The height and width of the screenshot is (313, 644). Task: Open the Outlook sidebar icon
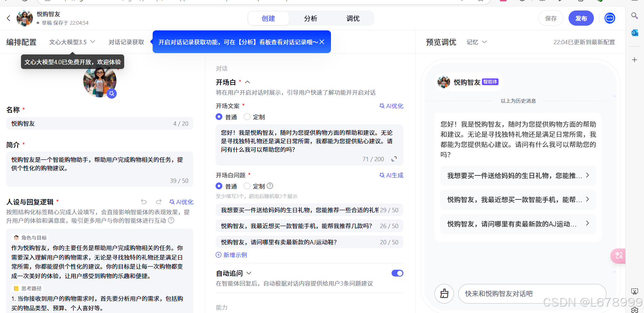tap(635, 33)
